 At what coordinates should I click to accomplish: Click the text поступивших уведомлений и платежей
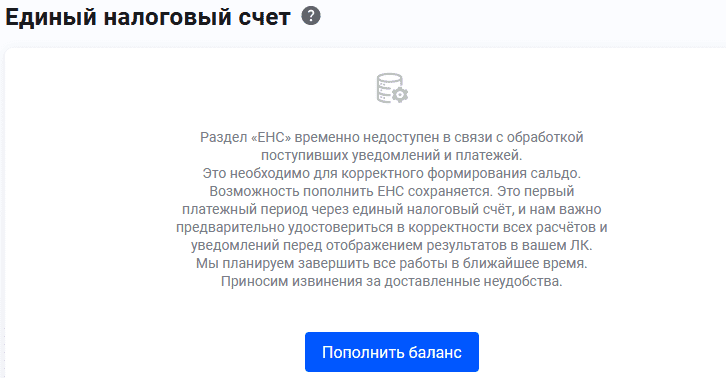coord(392,156)
